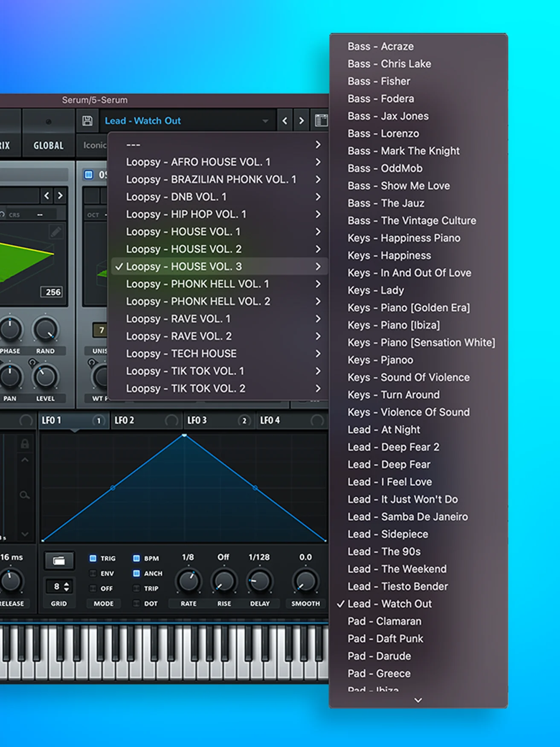Click the 256 wavetable position field

point(52,292)
